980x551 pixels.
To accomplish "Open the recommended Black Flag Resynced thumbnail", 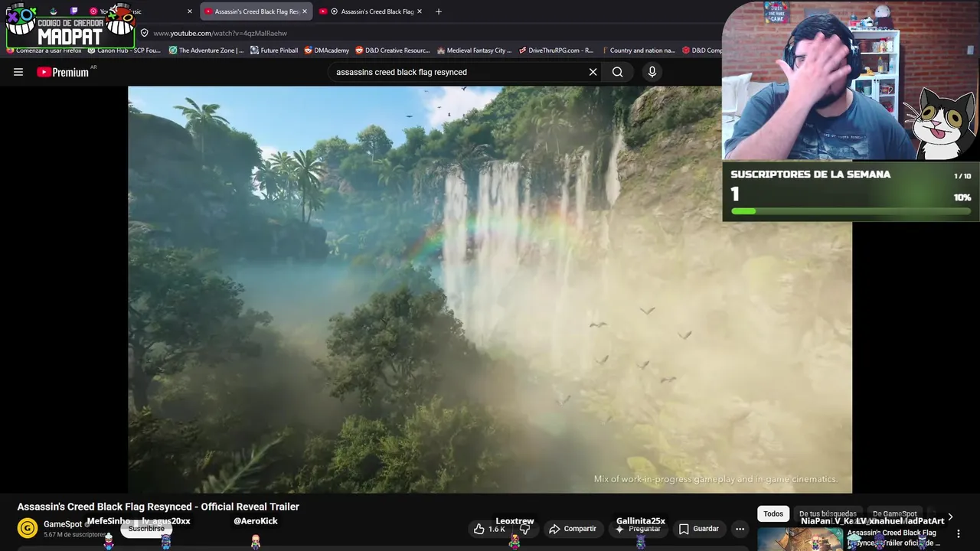I will click(800, 539).
